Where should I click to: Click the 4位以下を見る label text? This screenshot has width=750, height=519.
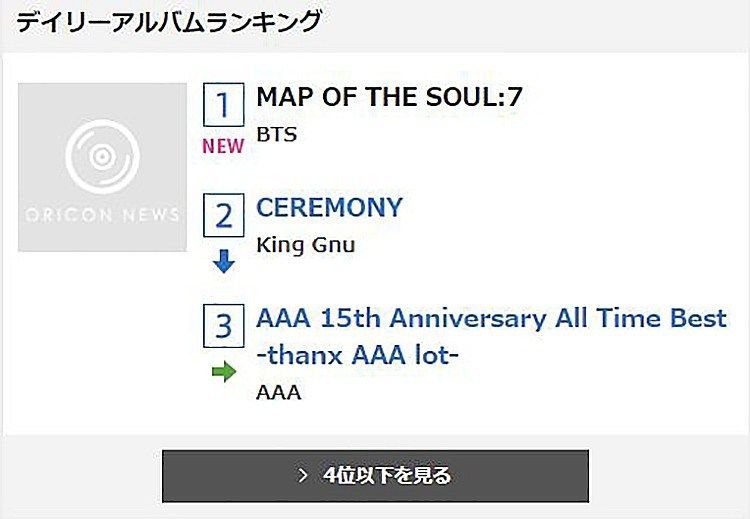387,475
